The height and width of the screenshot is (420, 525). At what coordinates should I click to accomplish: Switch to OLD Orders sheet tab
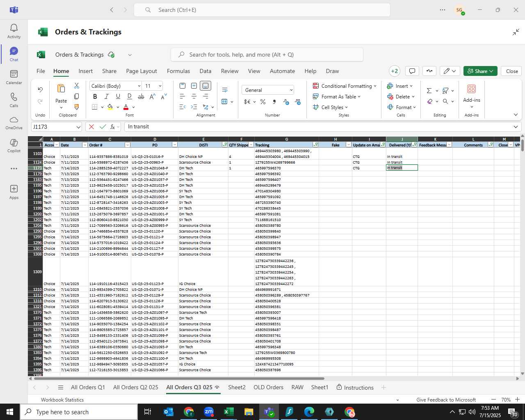coord(268,387)
